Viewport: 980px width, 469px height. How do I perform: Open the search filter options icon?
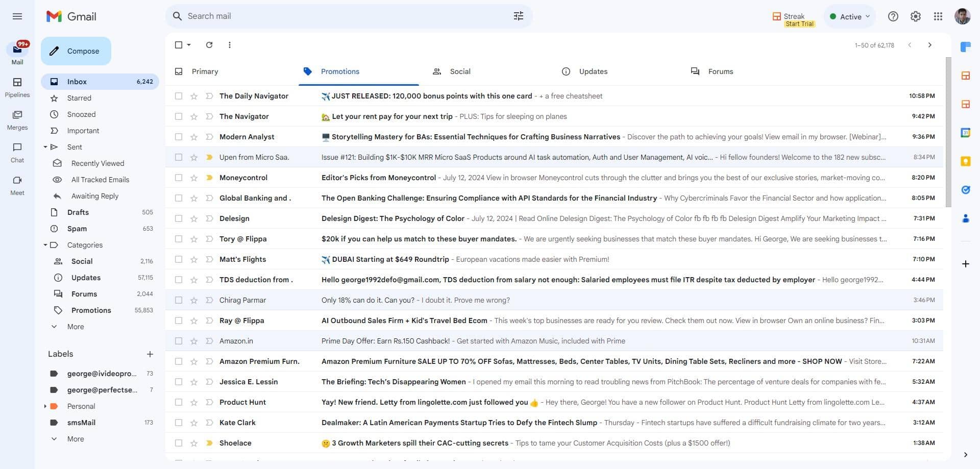[518, 16]
